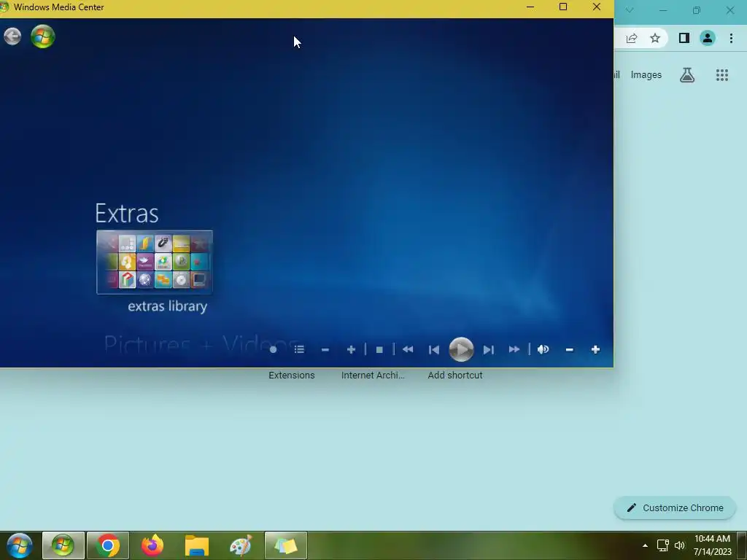Select the Pictures + Videos menu heading
747x560 pixels.
click(201, 344)
